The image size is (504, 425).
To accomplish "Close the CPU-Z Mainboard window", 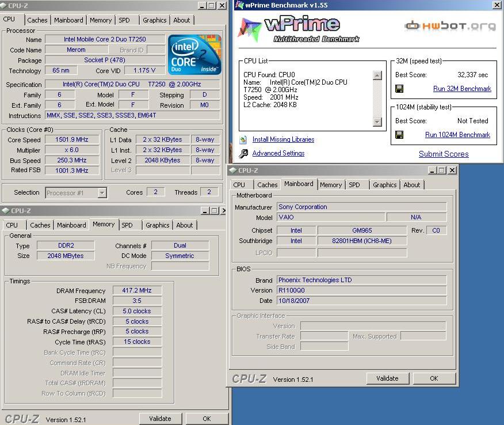I will 452,170.
